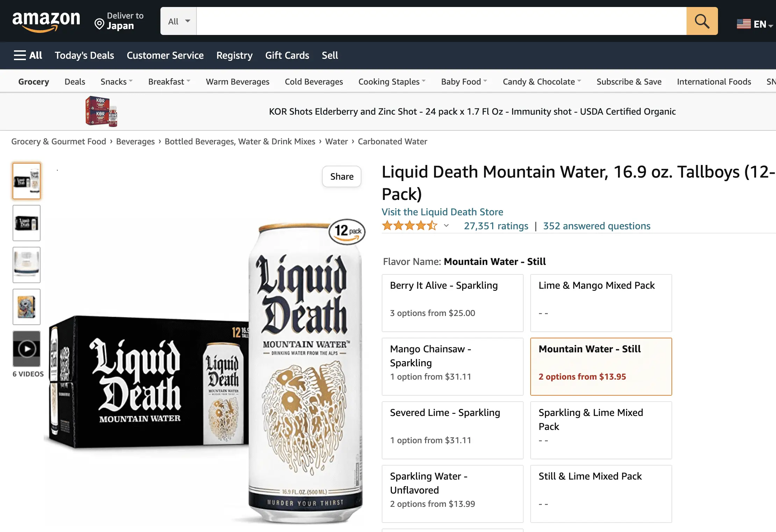Select the first can-and-box product thumbnail
Viewport: 776px width, 532px height.
pyautogui.click(x=27, y=181)
